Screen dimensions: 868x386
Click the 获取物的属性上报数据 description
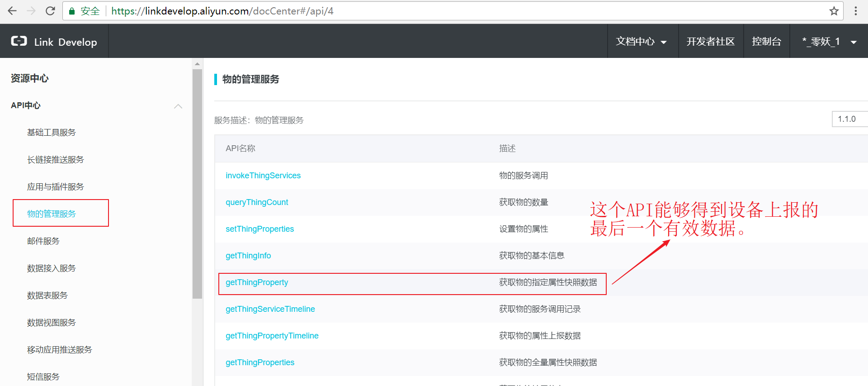[x=540, y=336]
